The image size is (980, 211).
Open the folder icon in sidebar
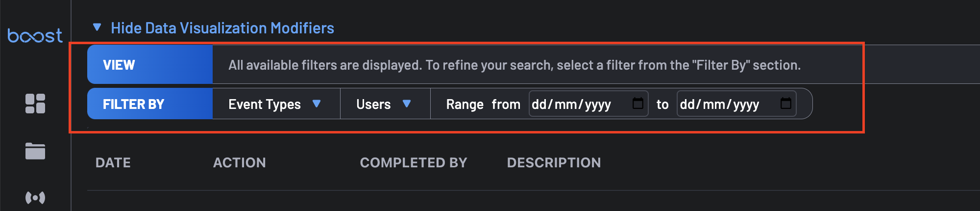click(35, 151)
